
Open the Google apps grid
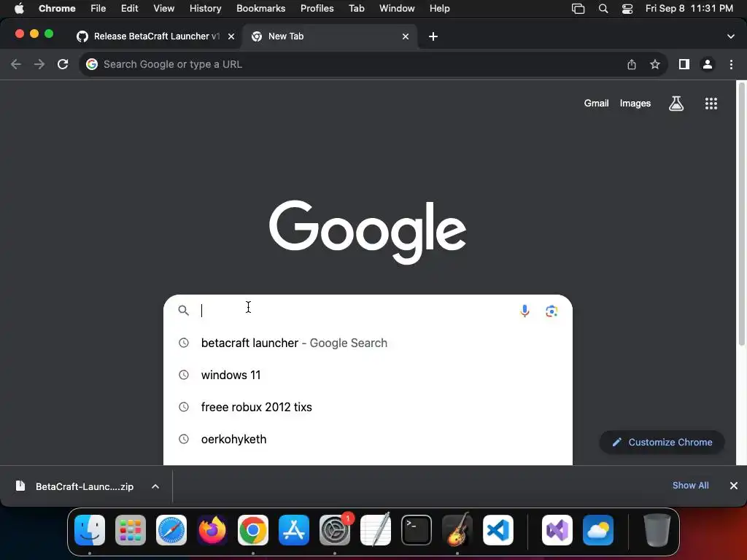click(x=711, y=104)
